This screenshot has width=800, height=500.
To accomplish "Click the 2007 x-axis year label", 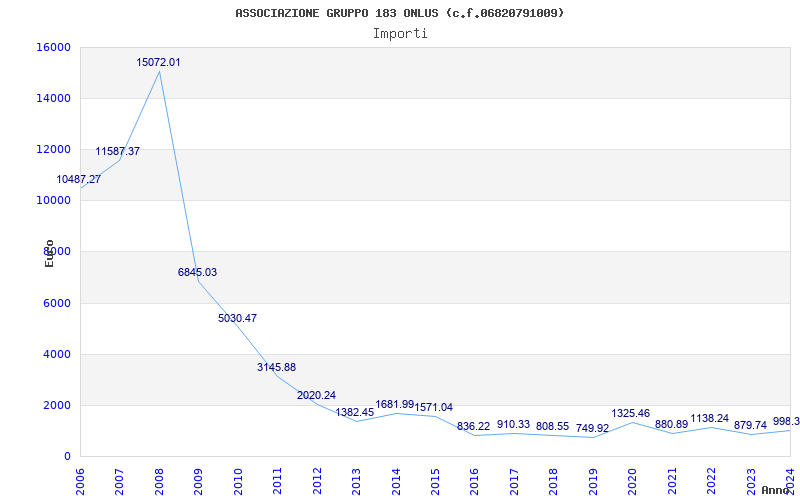I will [120, 481].
